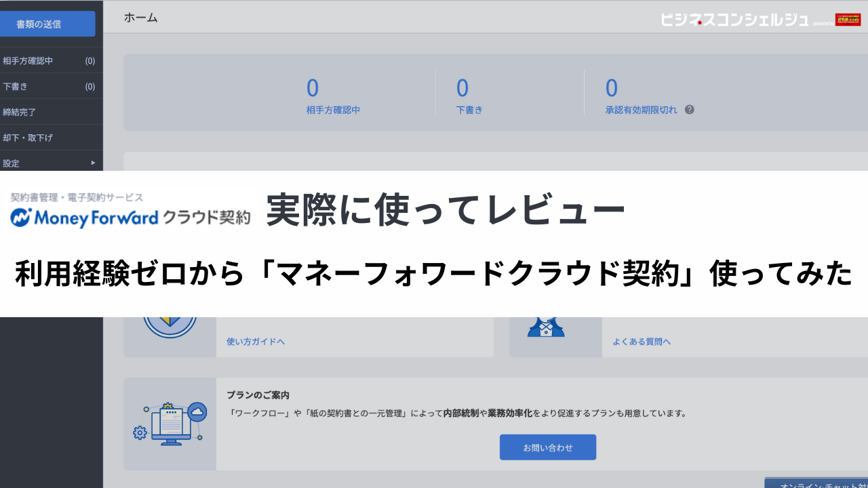
Task: Expand the 設定 menu in the sidebar
Action: click(47, 163)
